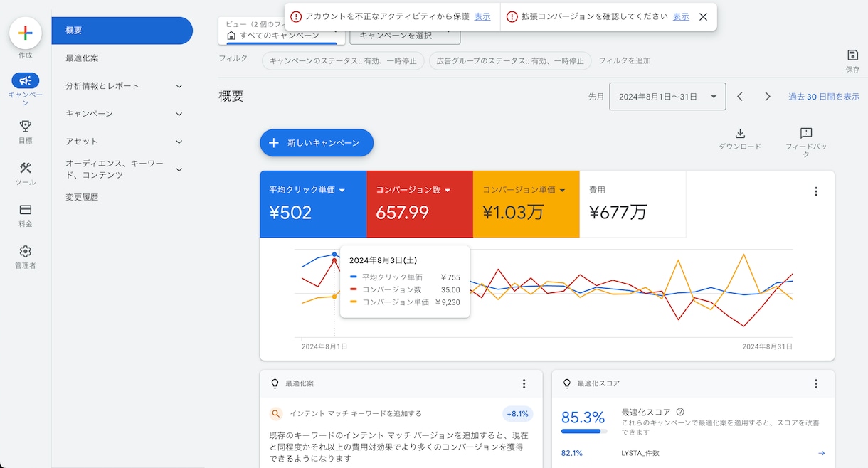Open the date range dropdown 2024年8月1日〜31日

click(667, 96)
